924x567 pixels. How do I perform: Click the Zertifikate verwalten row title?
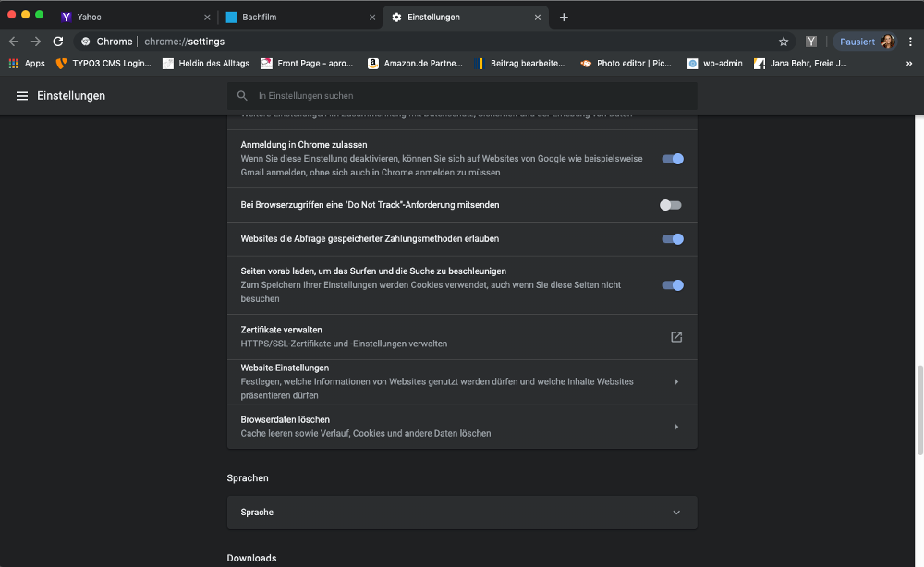click(x=281, y=330)
